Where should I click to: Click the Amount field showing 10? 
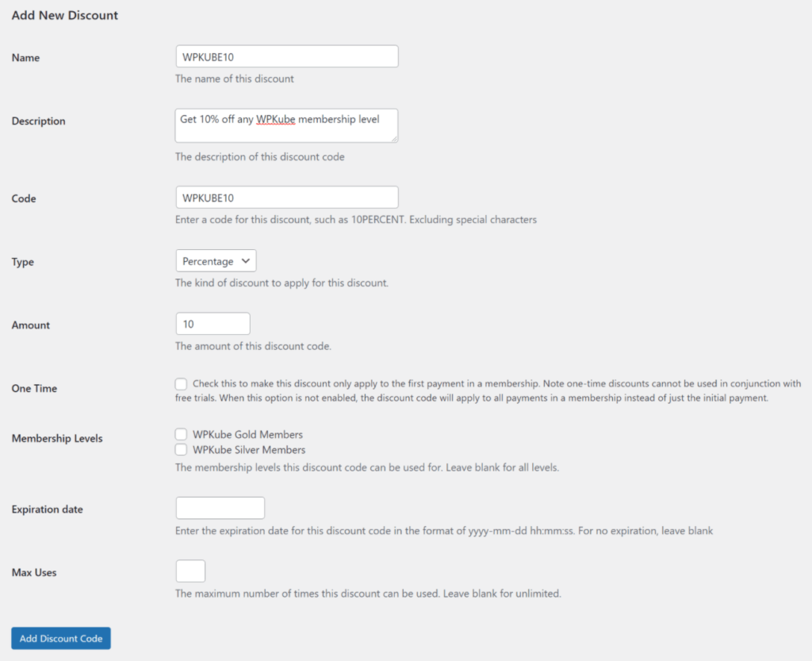coord(213,324)
